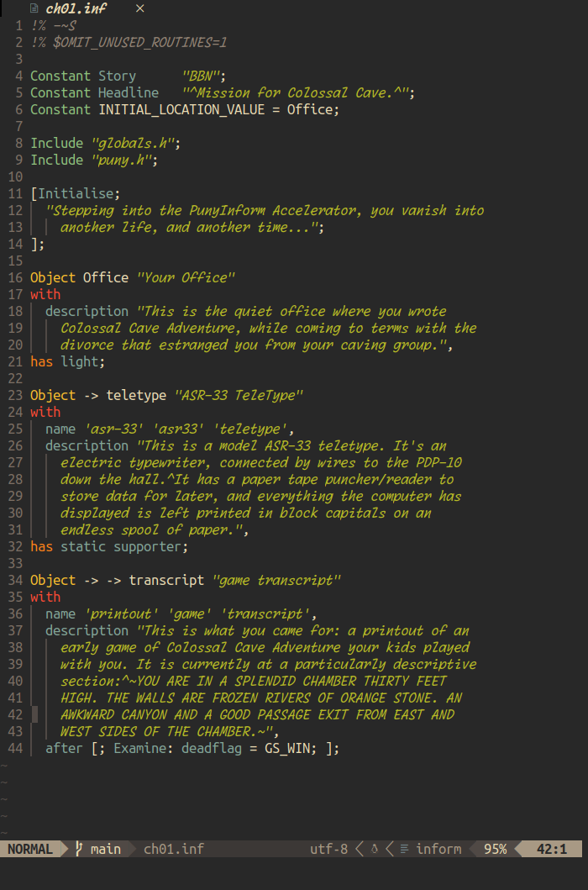
Task: Click the word static on line 32
Action: pyautogui.click(x=83, y=546)
